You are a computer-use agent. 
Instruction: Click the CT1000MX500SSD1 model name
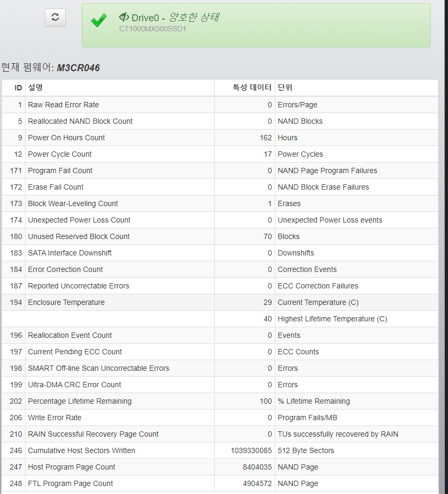(x=153, y=29)
